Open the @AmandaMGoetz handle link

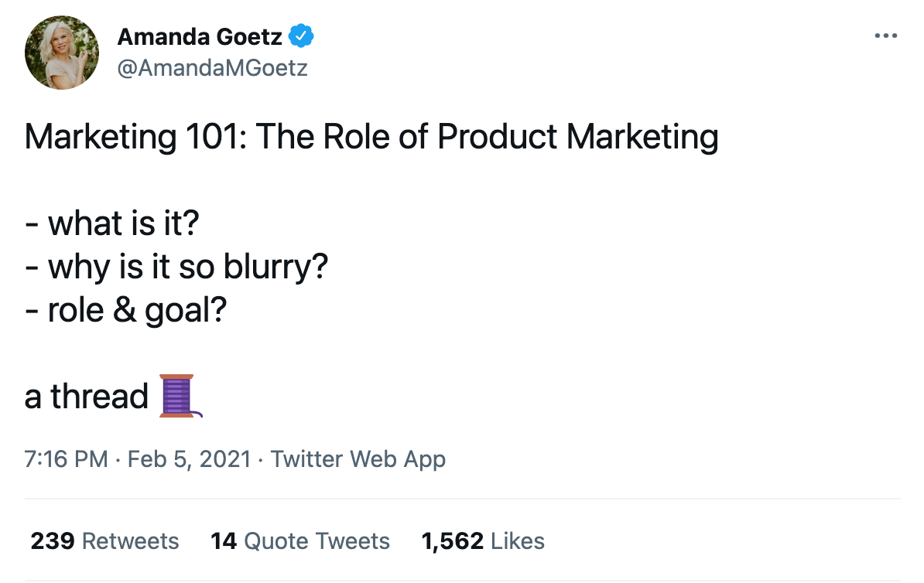point(212,68)
